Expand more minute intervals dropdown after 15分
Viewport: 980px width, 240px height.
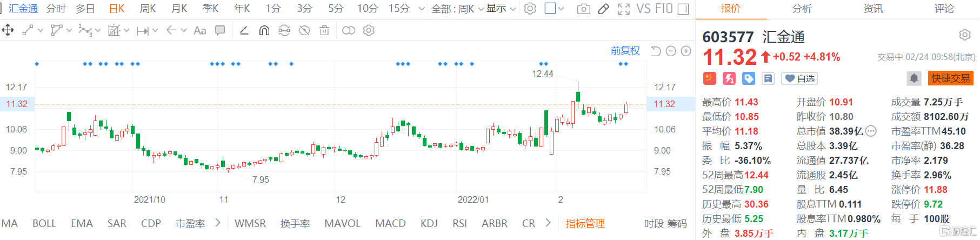click(x=422, y=9)
